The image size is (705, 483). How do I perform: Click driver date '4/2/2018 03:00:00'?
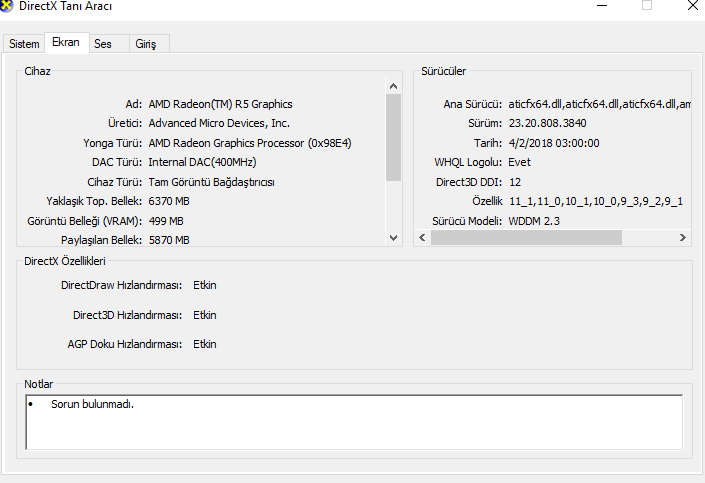click(x=554, y=143)
